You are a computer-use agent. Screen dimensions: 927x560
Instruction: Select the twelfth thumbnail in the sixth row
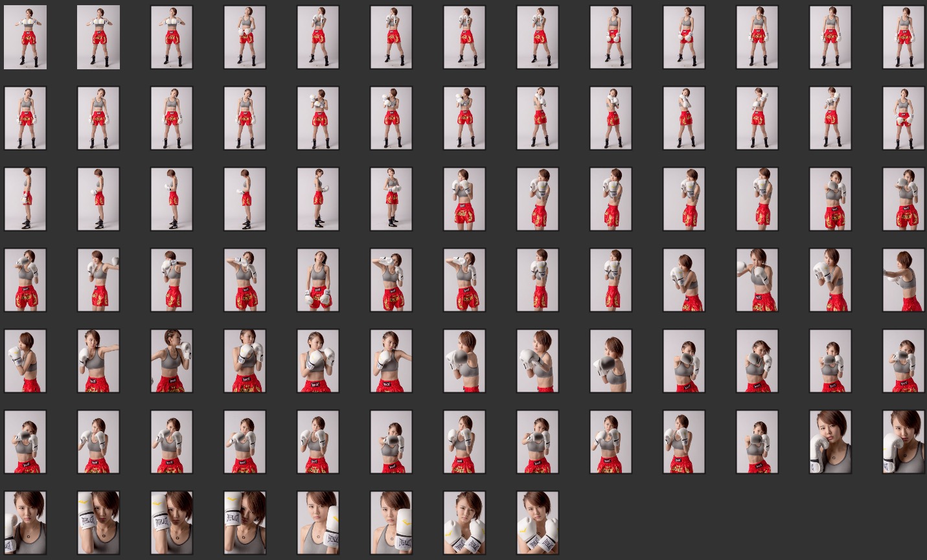pos(830,442)
